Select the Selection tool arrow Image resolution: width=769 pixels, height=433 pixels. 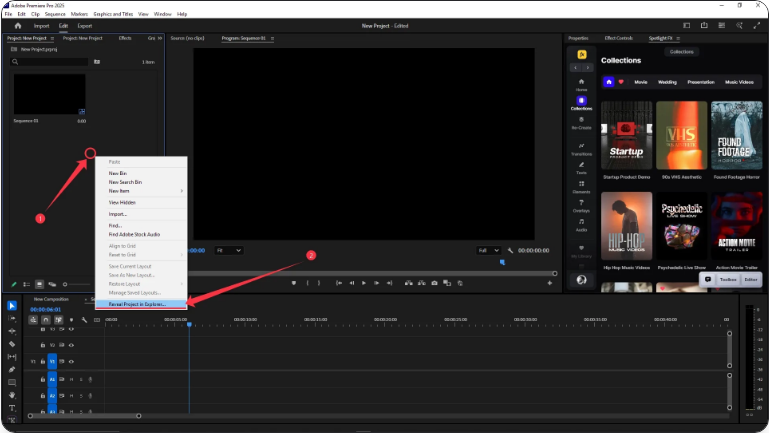(x=12, y=306)
